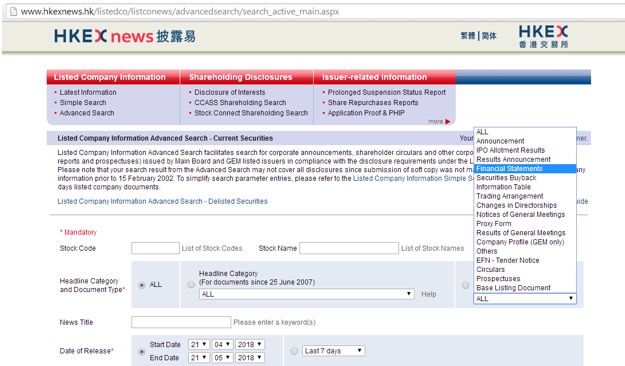625x366 pixels.
Task: Select the Last 7 days radio button
Action: [x=294, y=351]
